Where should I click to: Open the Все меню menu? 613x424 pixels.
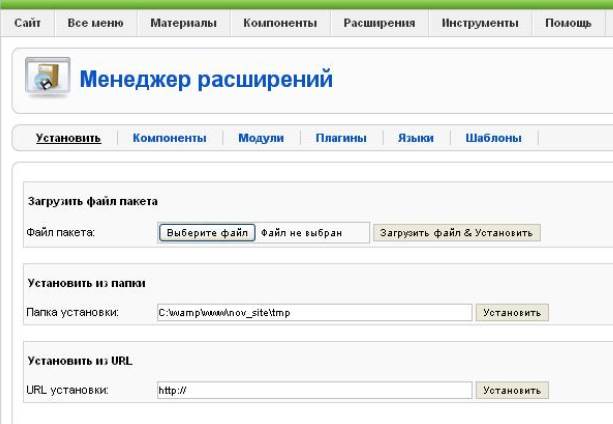pos(95,23)
